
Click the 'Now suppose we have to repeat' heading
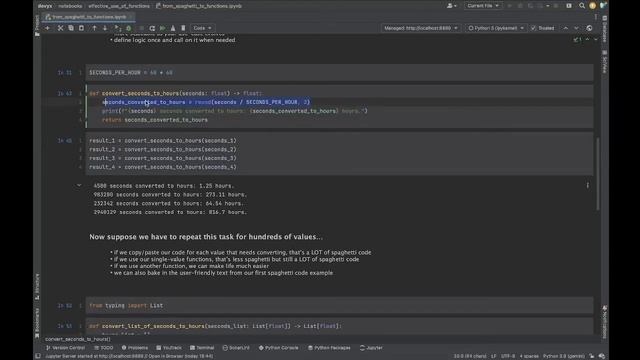tap(206, 237)
